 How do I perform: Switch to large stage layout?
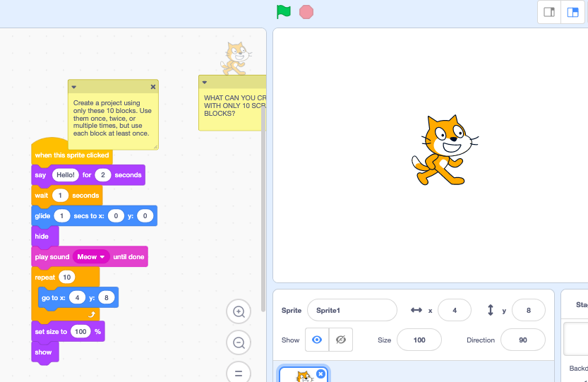572,13
